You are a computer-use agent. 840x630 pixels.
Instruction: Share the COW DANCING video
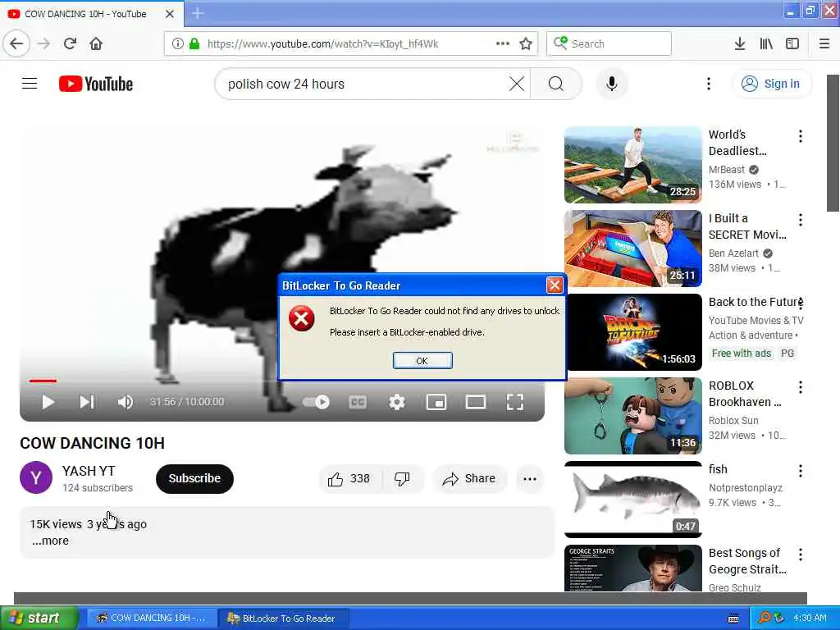tap(468, 478)
